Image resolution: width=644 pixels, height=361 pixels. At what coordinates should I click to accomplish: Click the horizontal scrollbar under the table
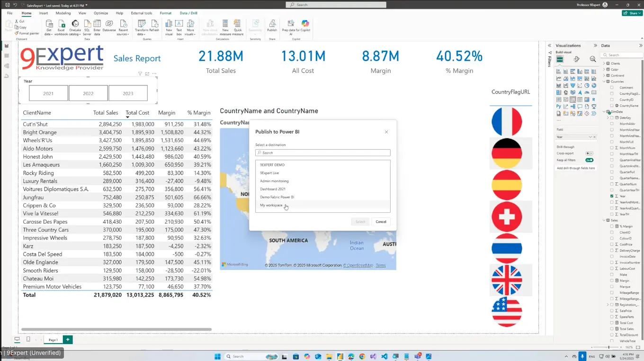coord(116,329)
